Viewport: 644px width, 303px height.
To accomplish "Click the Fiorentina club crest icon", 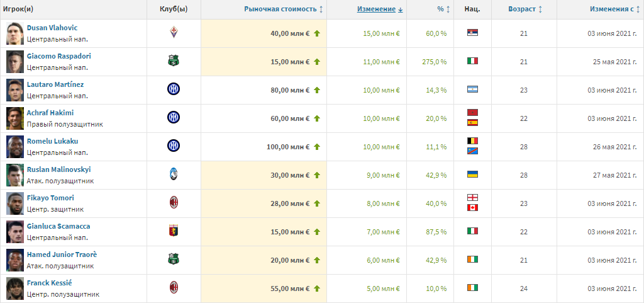I will [x=174, y=32].
